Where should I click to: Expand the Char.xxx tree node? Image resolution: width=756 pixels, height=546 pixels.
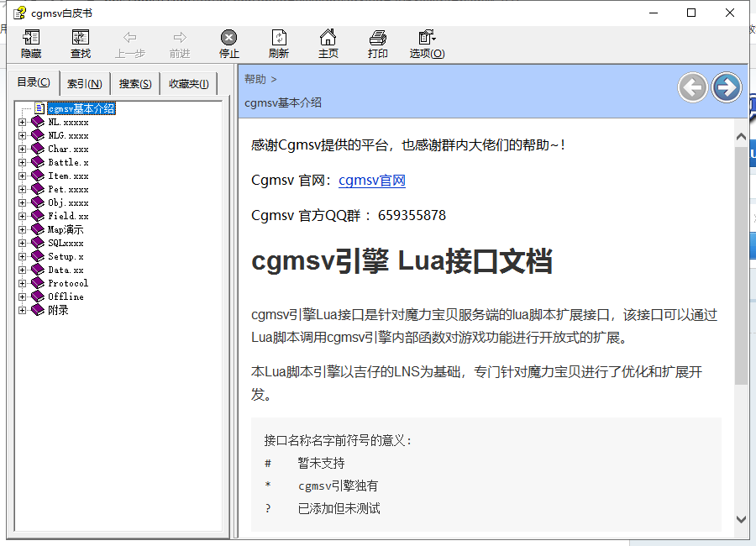click(x=22, y=149)
